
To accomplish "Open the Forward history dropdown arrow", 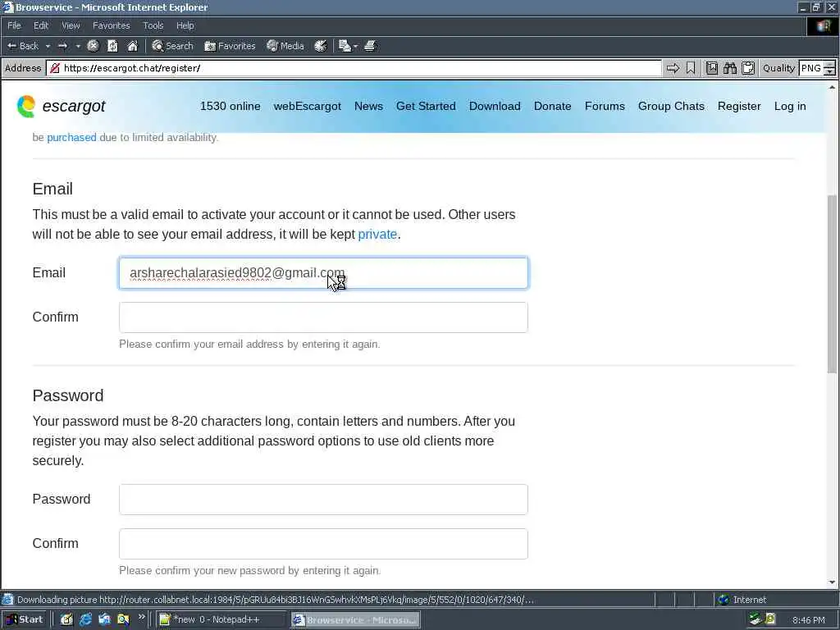I will click(x=78, y=46).
